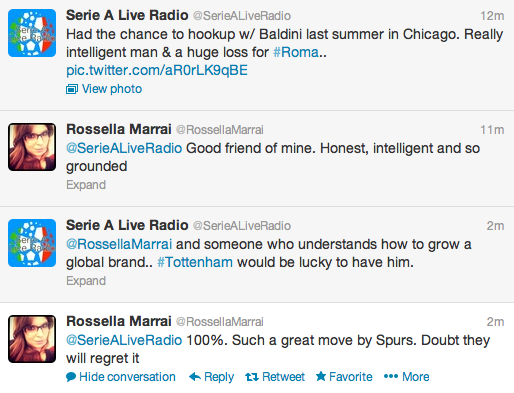Click the More ellipsis icon
This screenshot has height=393, width=514.
pyautogui.click(x=391, y=377)
